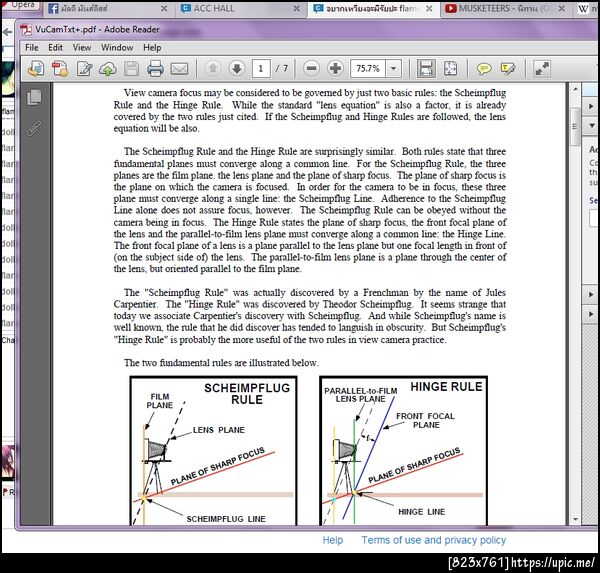Select the highlight text tool
This screenshot has height=573, width=600.
508,69
